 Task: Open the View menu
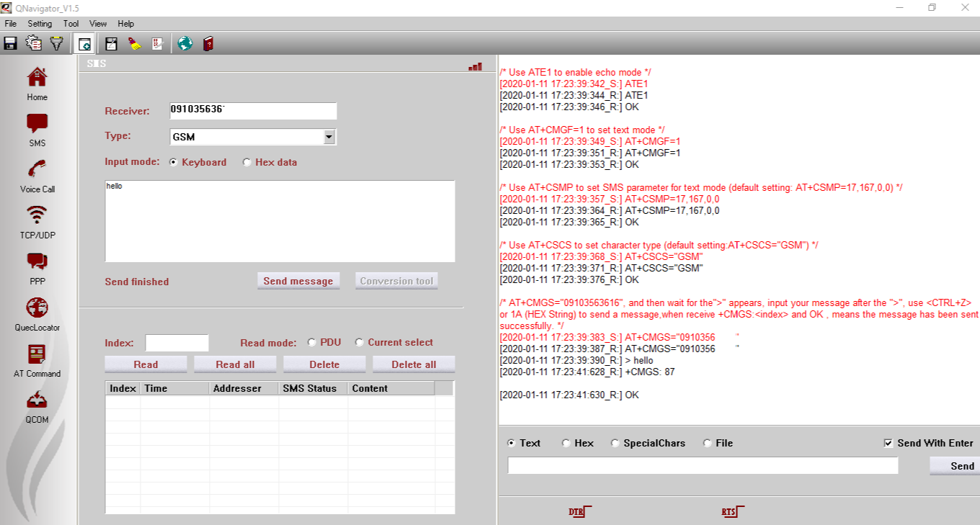pyautogui.click(x=98, y=24)
